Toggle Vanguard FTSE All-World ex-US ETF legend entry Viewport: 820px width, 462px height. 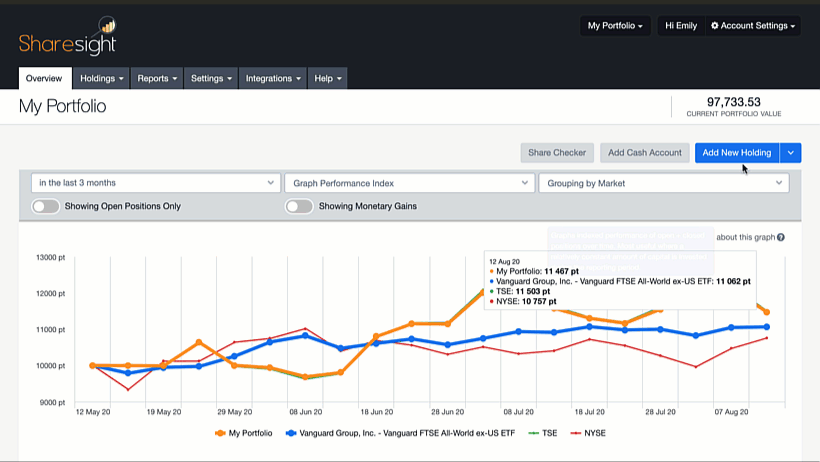click(x=400, y=433)
